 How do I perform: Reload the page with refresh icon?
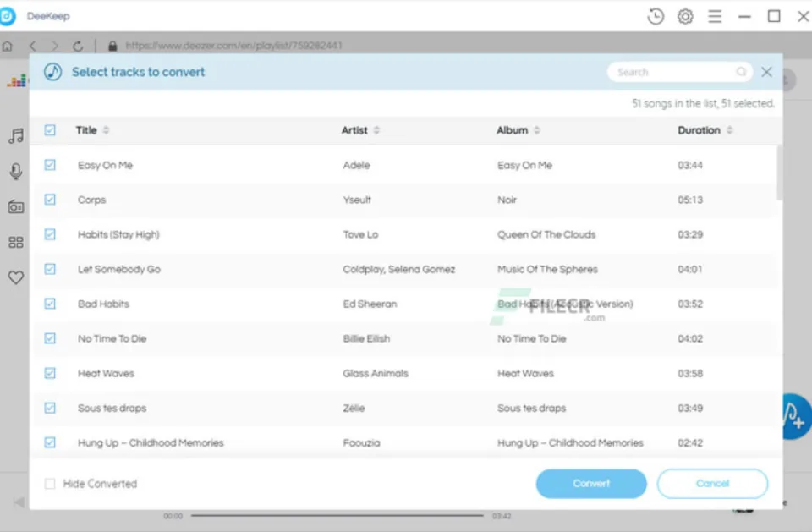pyautogui.click(x=78, y=47)
